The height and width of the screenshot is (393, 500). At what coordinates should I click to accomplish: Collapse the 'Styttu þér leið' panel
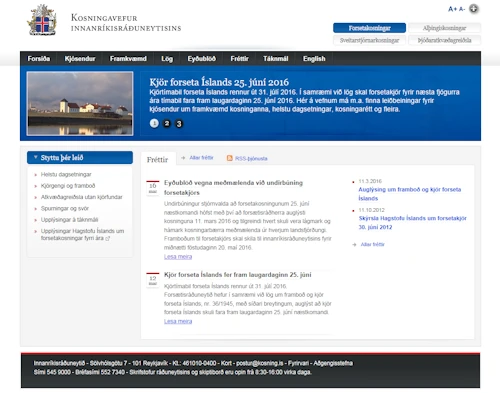(36, 157)
